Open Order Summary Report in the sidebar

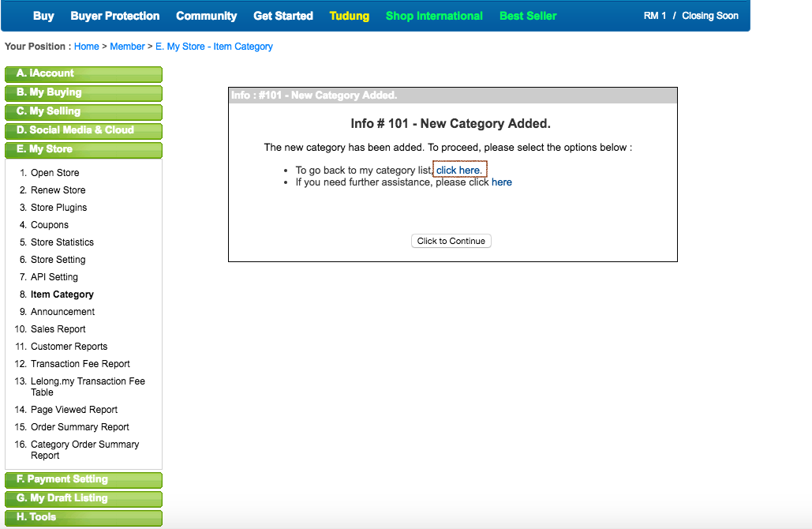[x=80, y=427]
